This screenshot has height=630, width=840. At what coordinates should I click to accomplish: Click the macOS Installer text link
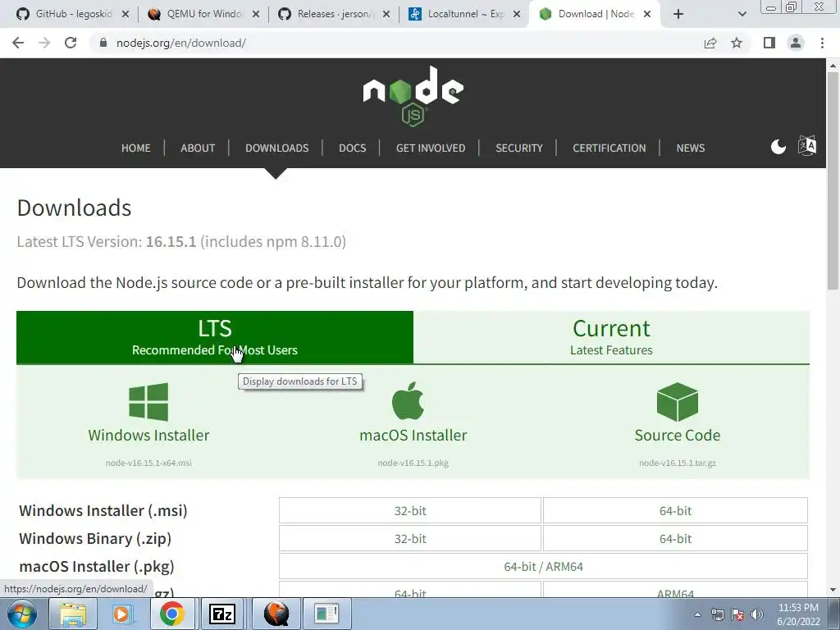(x=413, y=435)
